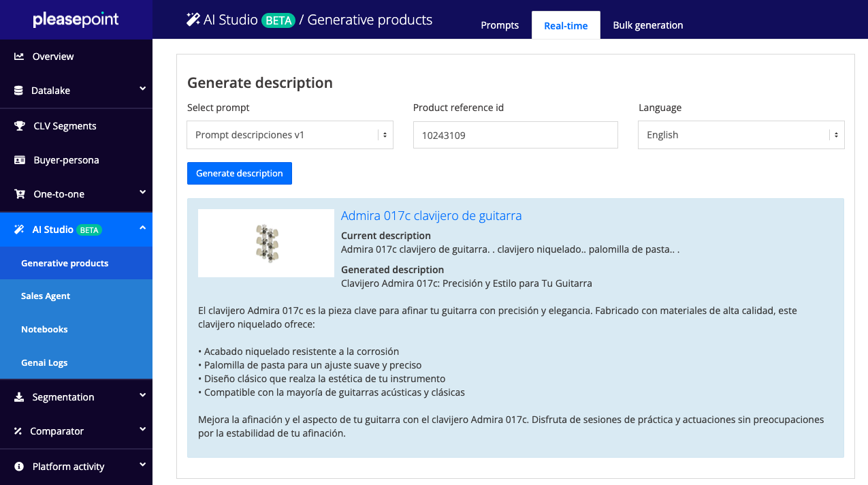Switch to the Prompts tab
This screenshot has height=485, width=868.
click(500, 25)
